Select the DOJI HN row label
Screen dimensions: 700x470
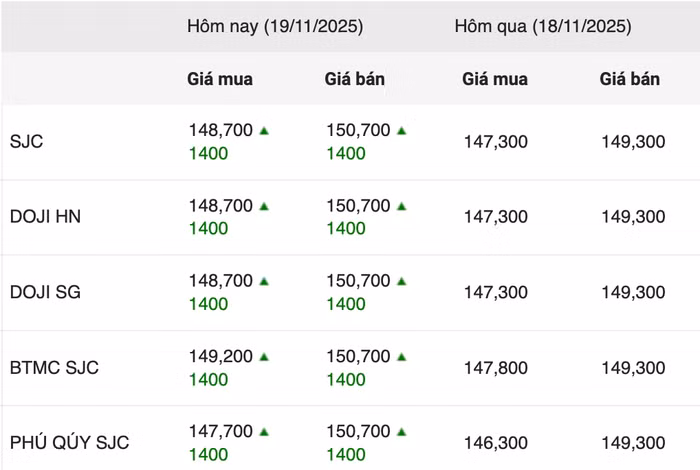(x=45, y=217)
